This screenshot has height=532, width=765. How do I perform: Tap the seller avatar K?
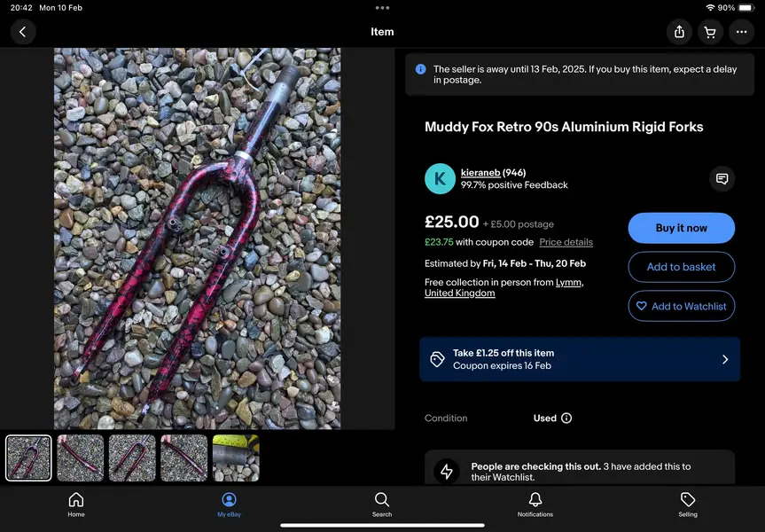pyautogui.click(x=440, y=178)
